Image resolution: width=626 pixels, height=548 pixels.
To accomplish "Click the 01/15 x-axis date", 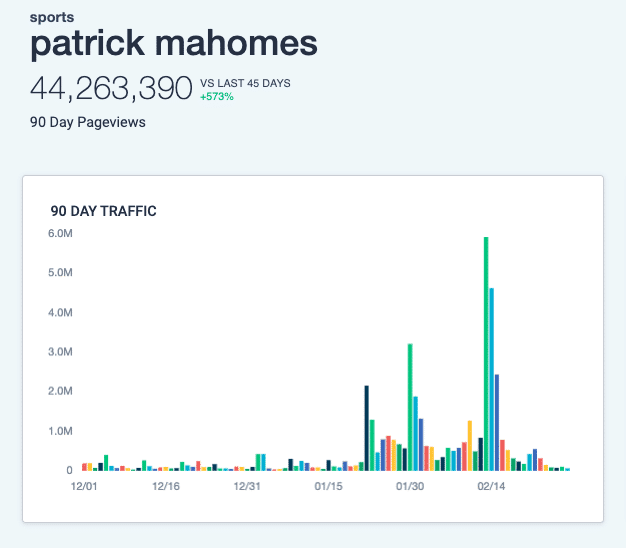I will (328, 486).
